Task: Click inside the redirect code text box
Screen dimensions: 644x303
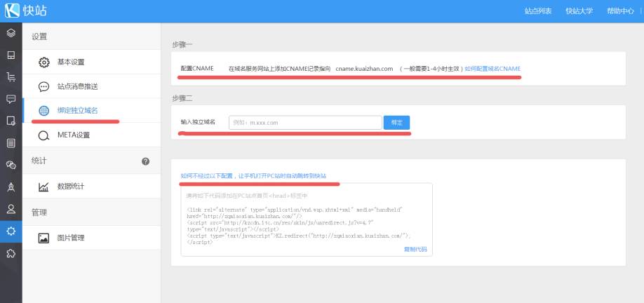Action: pos(307,220)
